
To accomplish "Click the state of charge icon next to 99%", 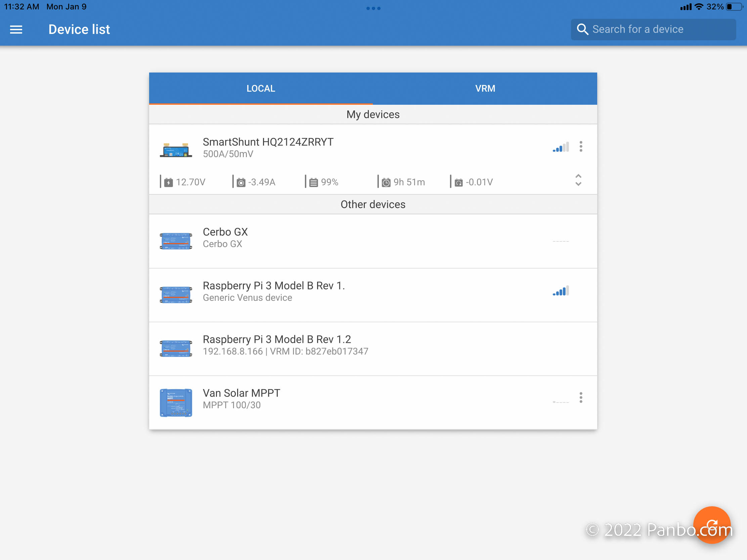I will (314, 183).
